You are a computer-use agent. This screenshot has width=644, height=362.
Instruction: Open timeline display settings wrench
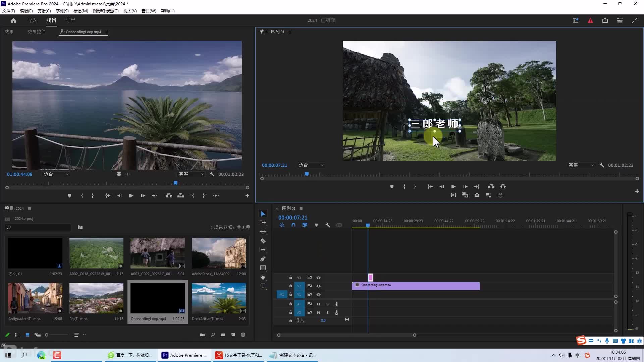pyautogui.click(x=328, y=225)
